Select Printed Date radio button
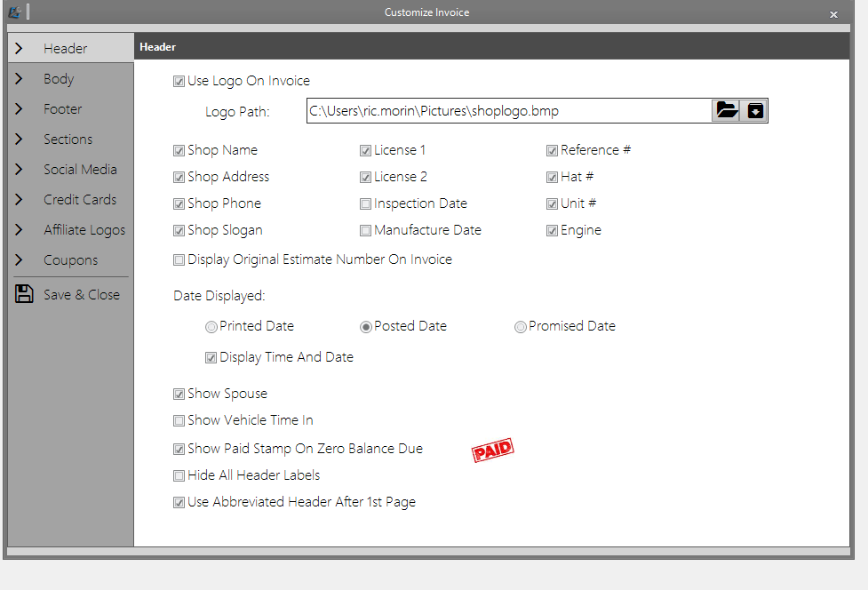This screenshot has width=868, height=590. point(211,327)
